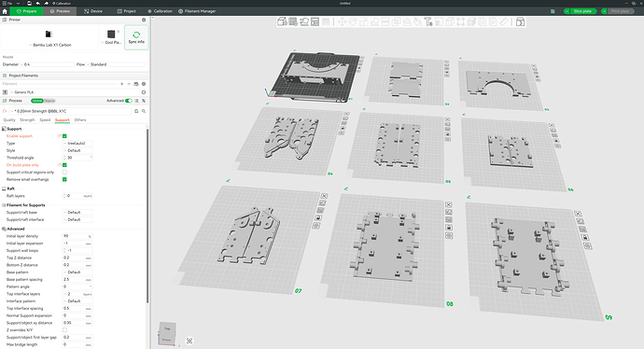
Task: Toggle the Advanced switch off
Action: click(129, 101)
